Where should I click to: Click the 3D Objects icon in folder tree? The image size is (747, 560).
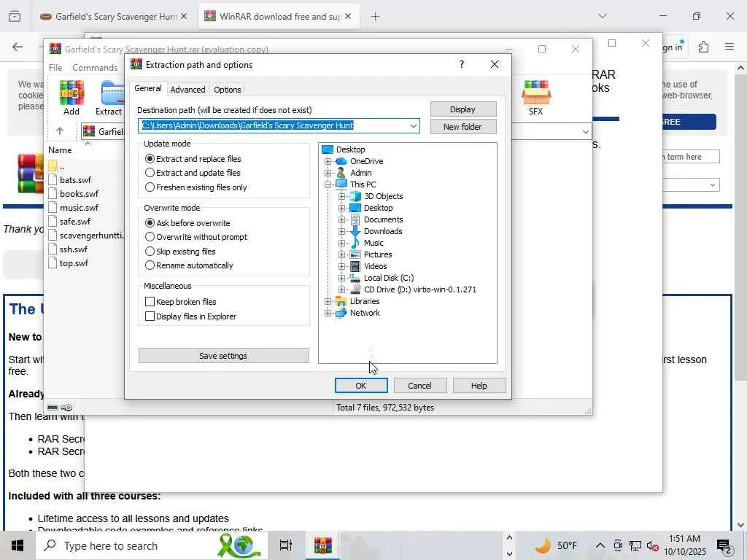355,196
